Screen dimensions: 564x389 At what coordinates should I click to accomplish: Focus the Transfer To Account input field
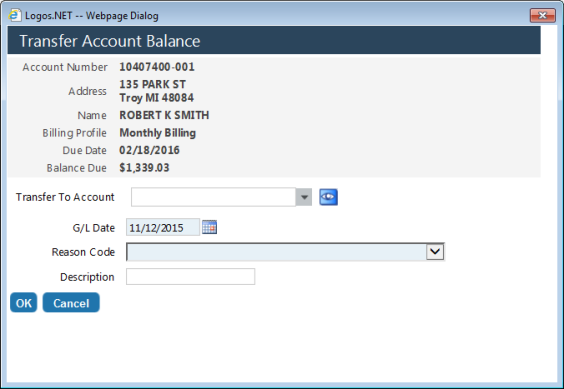[213, 197]
